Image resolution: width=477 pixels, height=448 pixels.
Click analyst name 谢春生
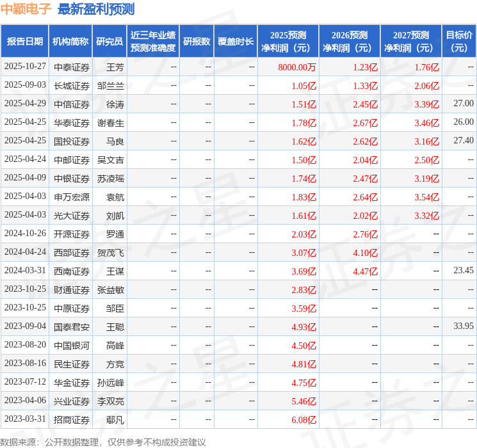[111, 123]
